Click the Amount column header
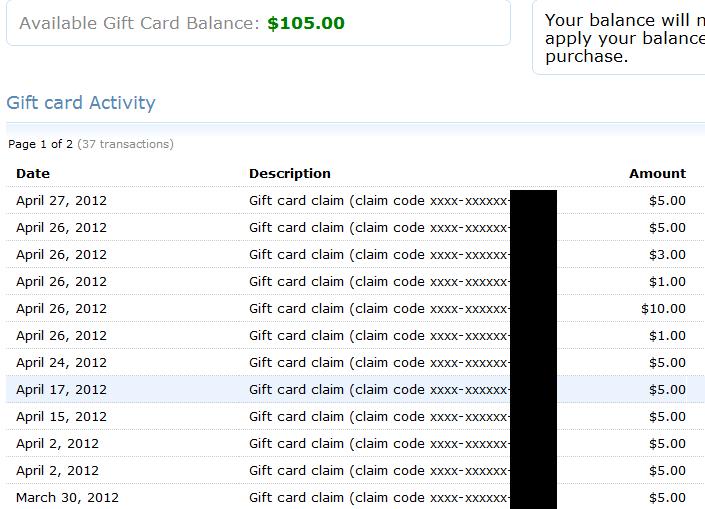This screenshot has height=509, width=705. (657, 174)
